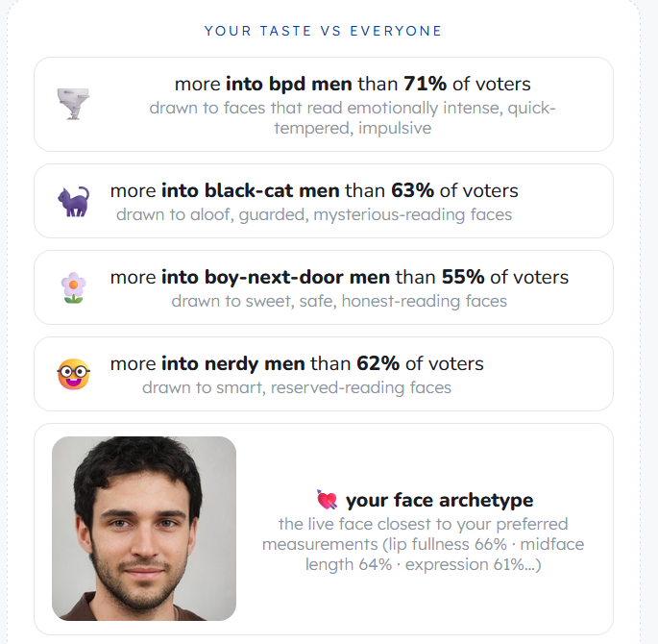This screenshot has height=644, width=658.
Task: Click 'your face archetype' title text
Action: coord(439,500)
